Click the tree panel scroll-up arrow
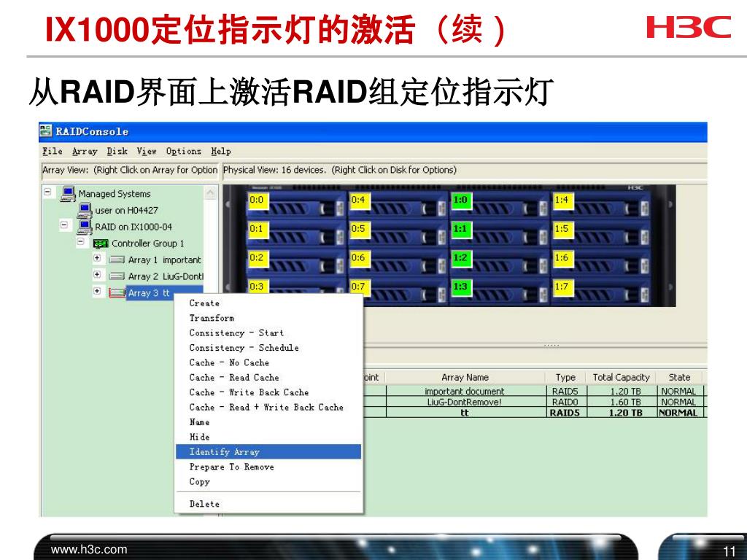 (210, 192)
